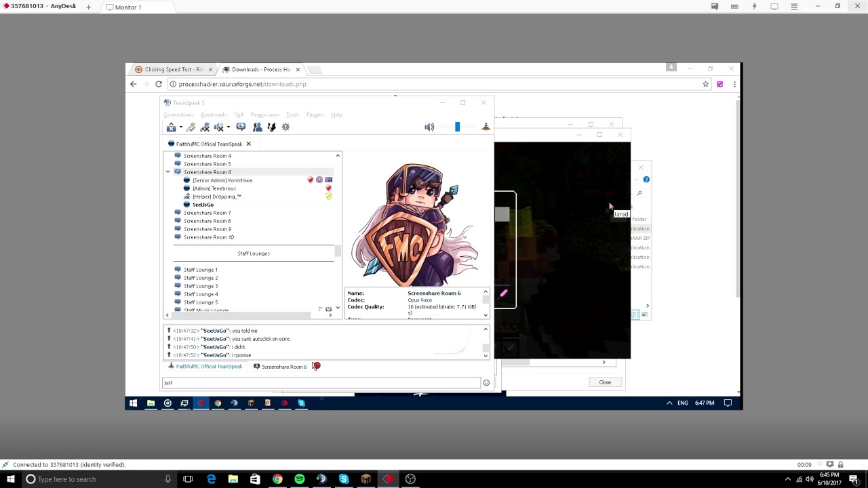Image resolution: width=868 pixels, height=488 pixels.
Task: Click the chat log scroll-down arrow
Action: pos(486,355)
